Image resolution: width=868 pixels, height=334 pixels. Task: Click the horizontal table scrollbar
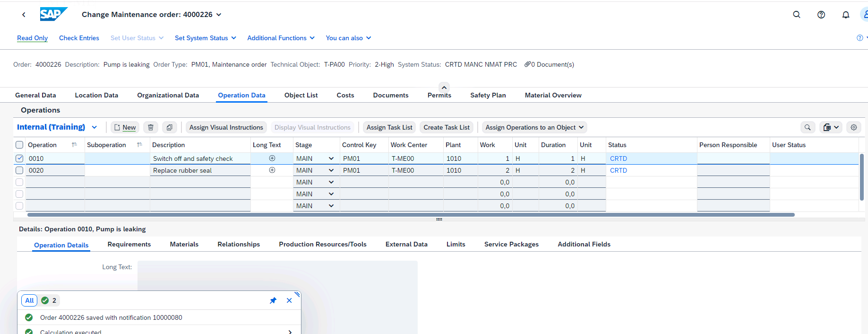pyautogui.click(x=410, y=215)
